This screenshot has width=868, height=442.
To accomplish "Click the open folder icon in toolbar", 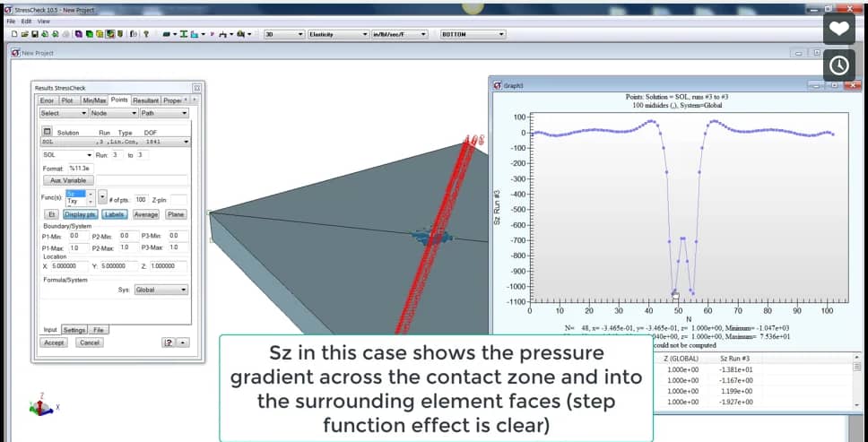I will 24,34.
